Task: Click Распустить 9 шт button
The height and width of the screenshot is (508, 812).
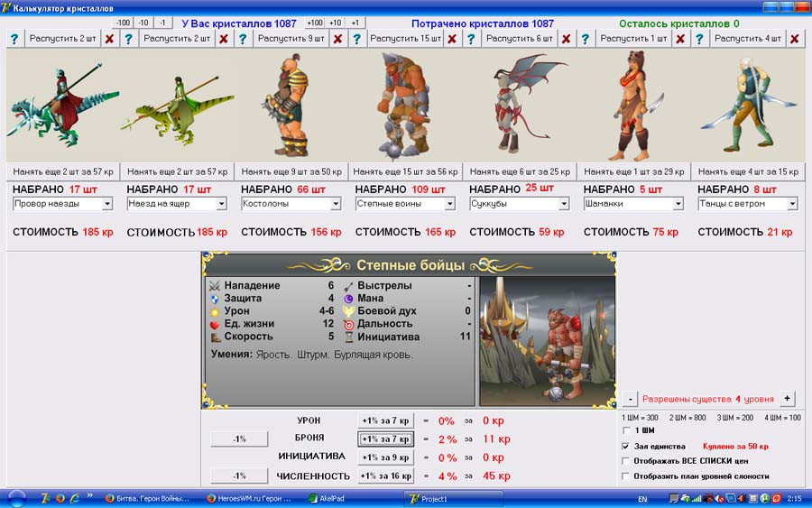Action: [291, 39]
